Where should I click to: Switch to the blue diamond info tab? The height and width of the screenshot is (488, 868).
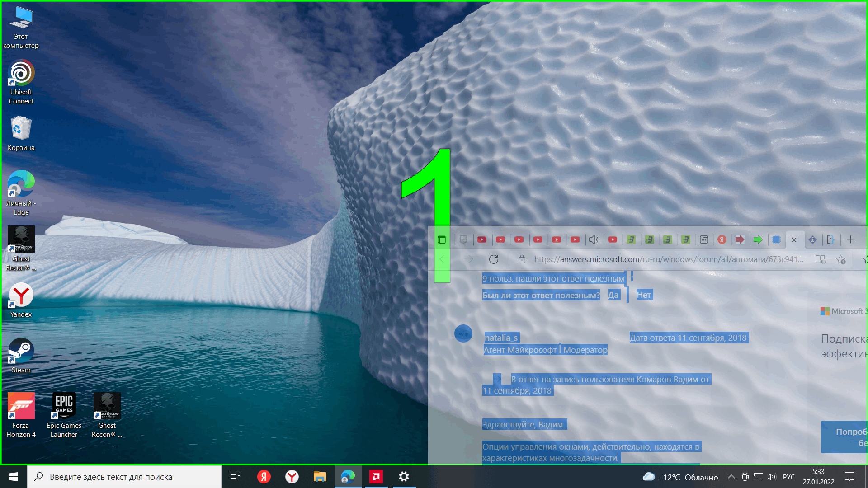coord(812,239)
